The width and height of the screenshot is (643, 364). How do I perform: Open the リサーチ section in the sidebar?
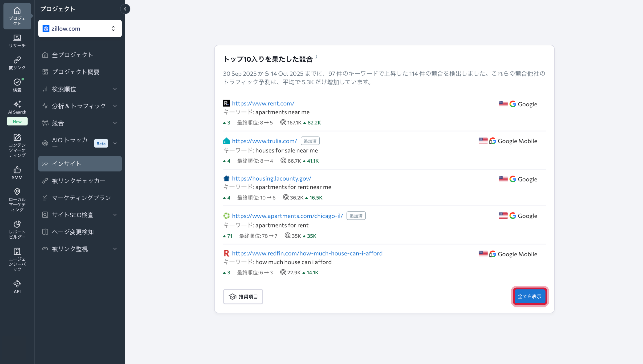tap(17, 41)
